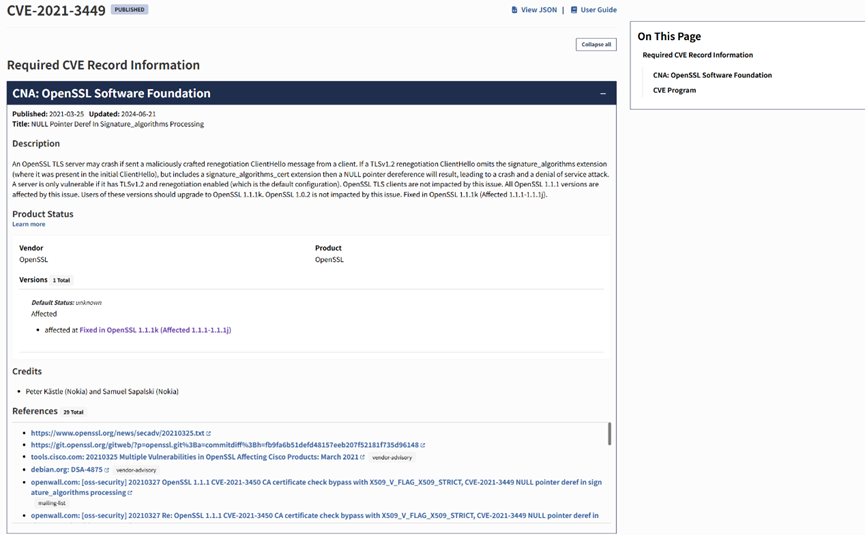The height and width of the screenshot is (535, 865).
Task: Jump to Required CVE Record Information in sidebar
Action: click(697, 55)
